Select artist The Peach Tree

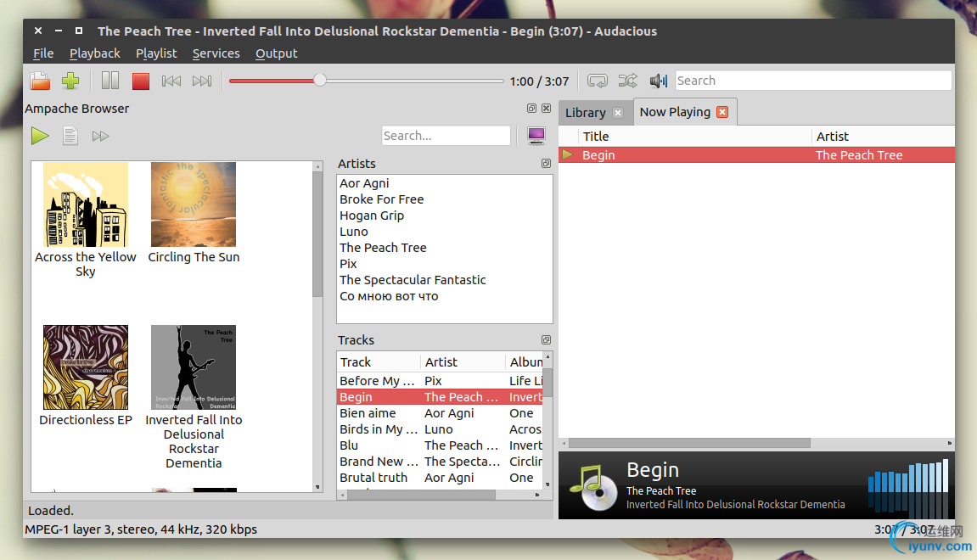(383, 248)
